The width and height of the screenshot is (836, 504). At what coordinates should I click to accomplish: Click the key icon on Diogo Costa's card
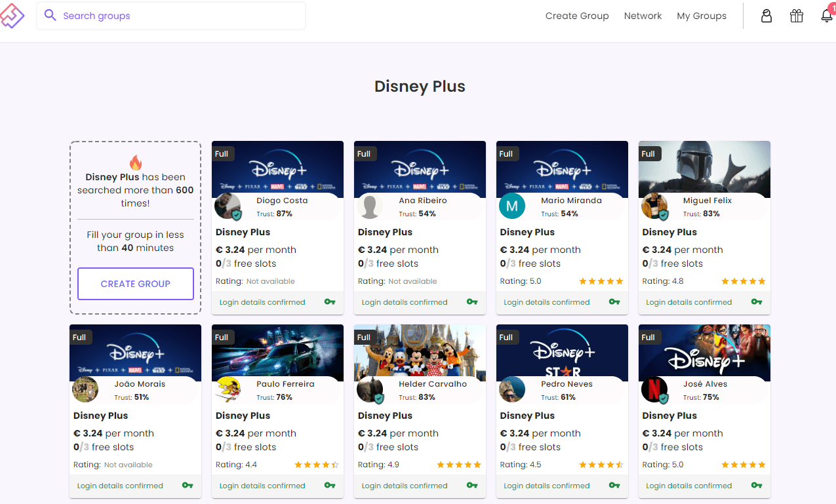[330, 302]
